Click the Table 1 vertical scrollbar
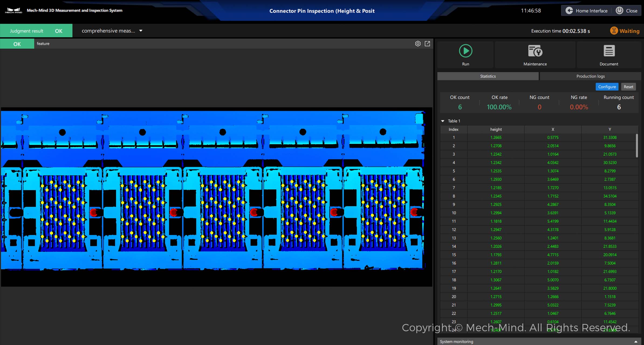The image size is (644, 345). pyautogui.click(x=637, y=146)
